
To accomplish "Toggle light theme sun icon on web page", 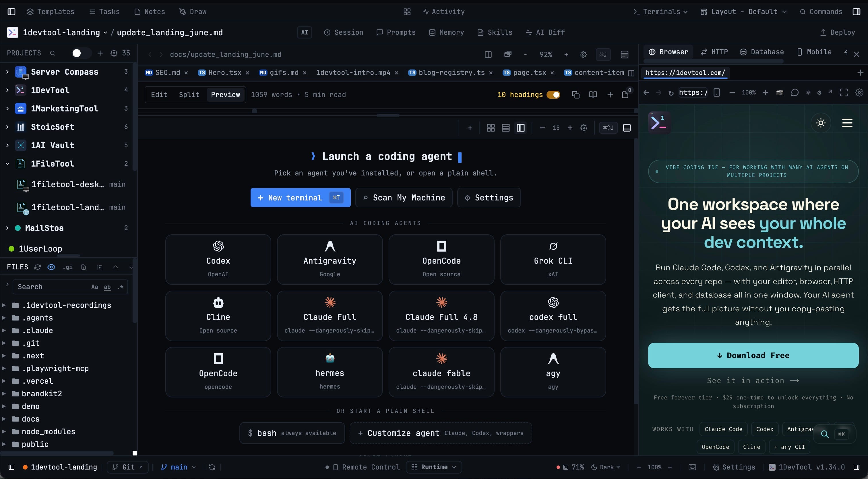I will click(x=820, y=123).
